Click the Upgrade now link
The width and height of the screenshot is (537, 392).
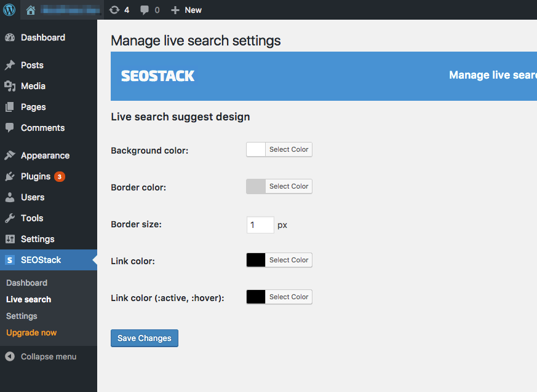[x=31, y=332]
